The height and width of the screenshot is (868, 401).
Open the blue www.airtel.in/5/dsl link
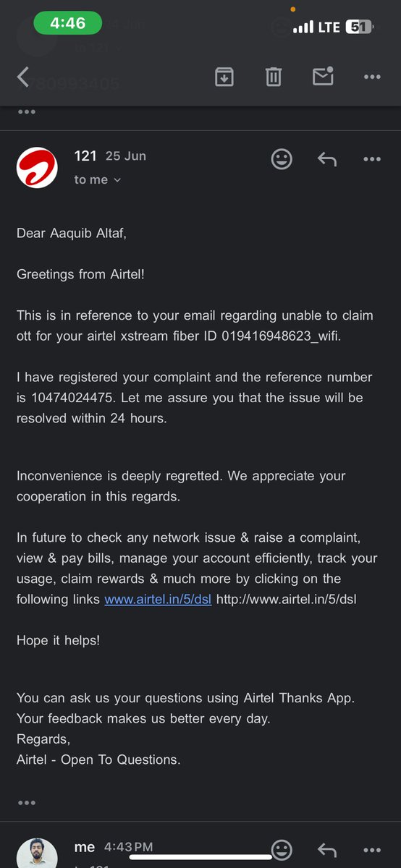click(x=158, y=599)
